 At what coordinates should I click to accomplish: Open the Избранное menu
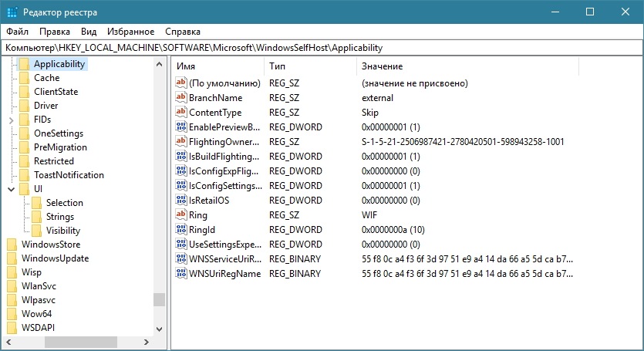tap(130, 32)
